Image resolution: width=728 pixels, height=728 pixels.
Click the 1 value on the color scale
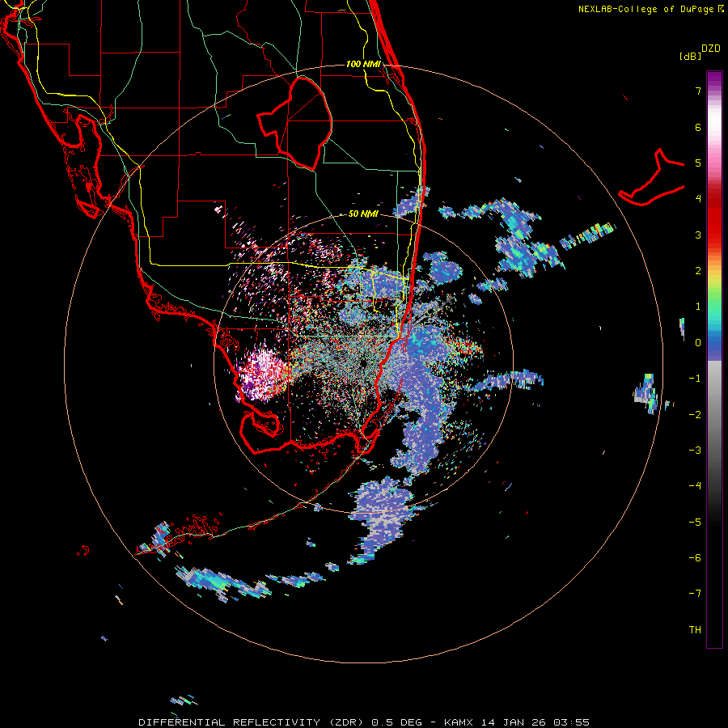click(698, 307)
